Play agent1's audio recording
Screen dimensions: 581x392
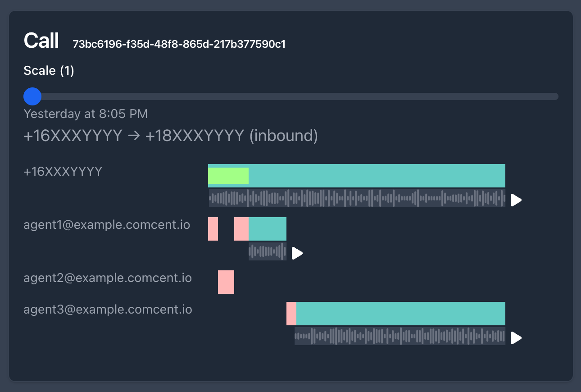[297, 253]
